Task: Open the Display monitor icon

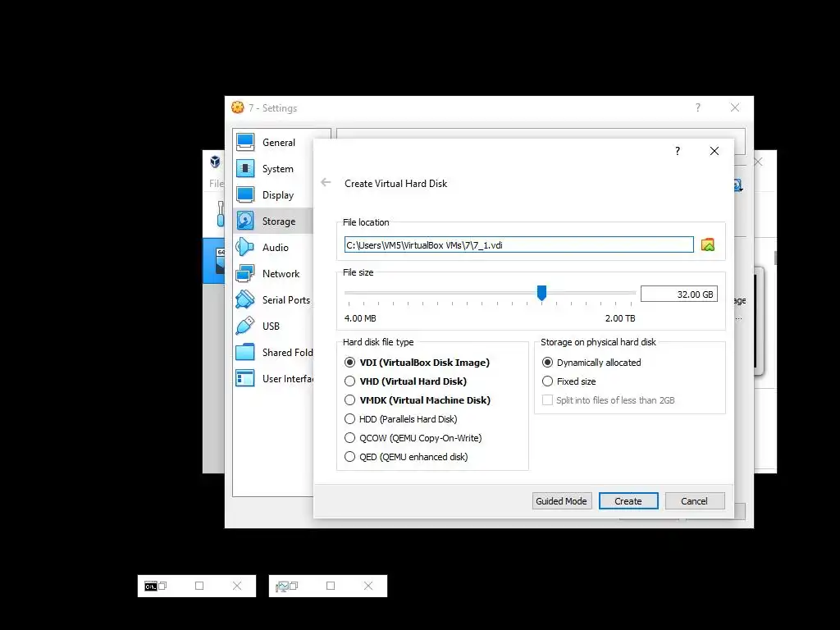Action: pyautogui.click(x=245, y=195)
